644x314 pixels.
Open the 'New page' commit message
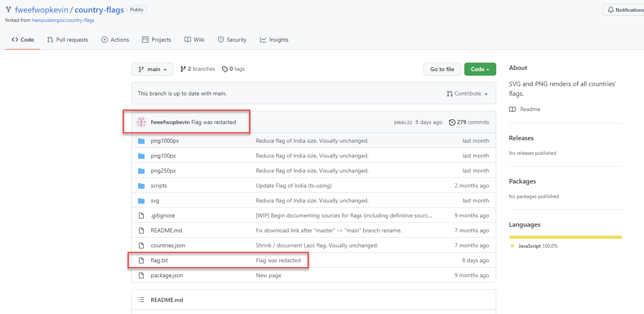coord(269,276)
